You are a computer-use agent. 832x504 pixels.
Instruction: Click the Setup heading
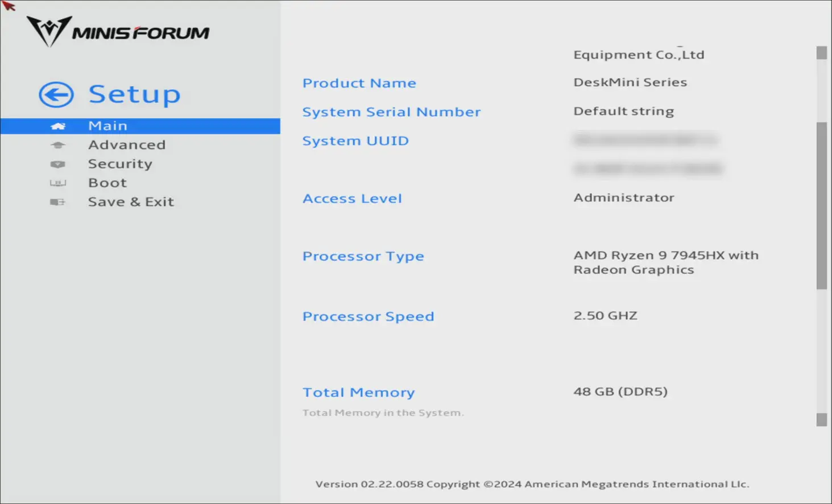pyautogui.click(x=134, y=94)
